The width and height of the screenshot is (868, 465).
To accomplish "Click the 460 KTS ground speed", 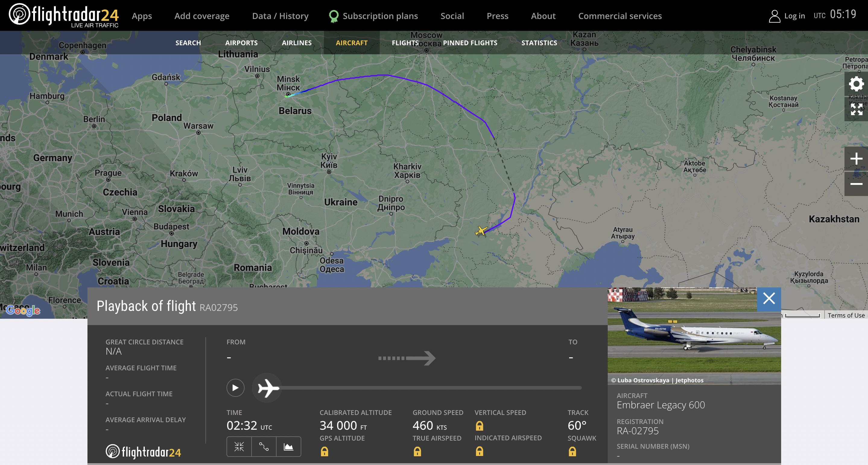I will [x=429, y=425].
